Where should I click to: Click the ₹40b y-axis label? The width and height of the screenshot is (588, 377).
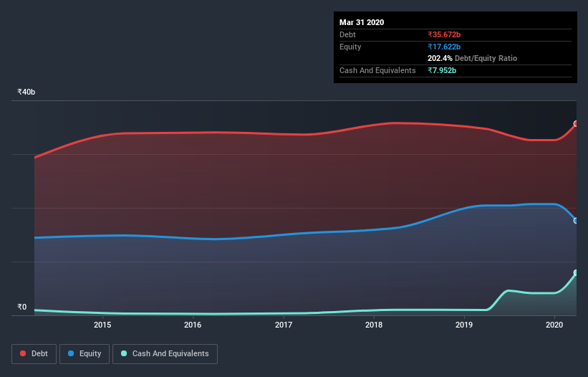[x=26, y=92]
